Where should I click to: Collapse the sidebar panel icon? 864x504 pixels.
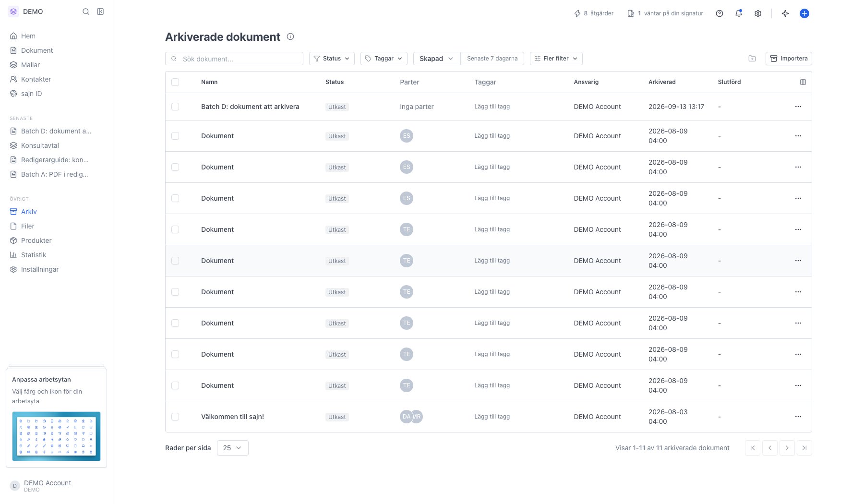pyautogui.click(x=100, y=12)
